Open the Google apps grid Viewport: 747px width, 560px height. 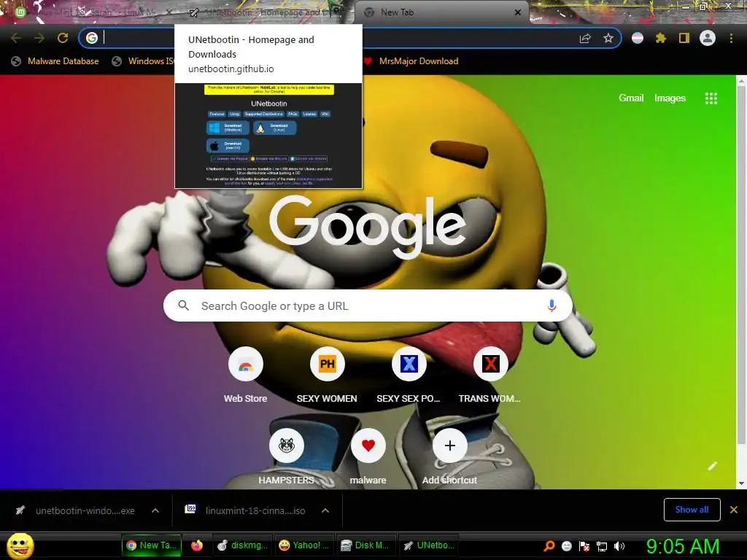coord(711,98)
